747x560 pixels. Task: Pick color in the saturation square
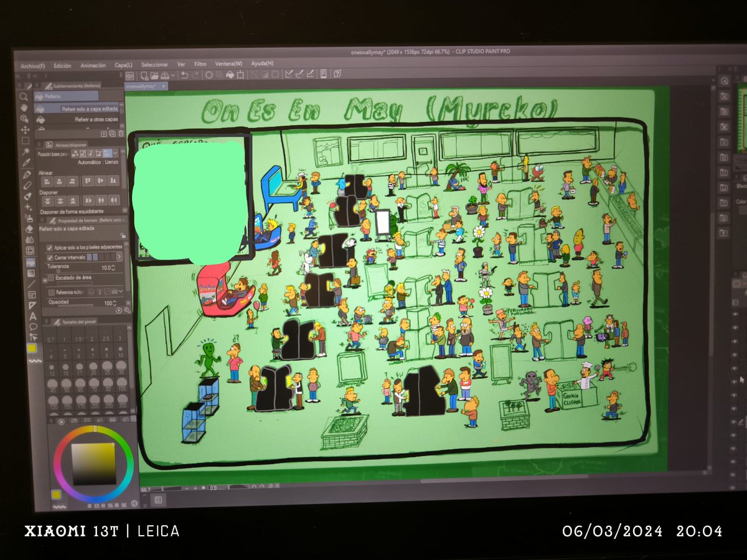tap(93, 464)
